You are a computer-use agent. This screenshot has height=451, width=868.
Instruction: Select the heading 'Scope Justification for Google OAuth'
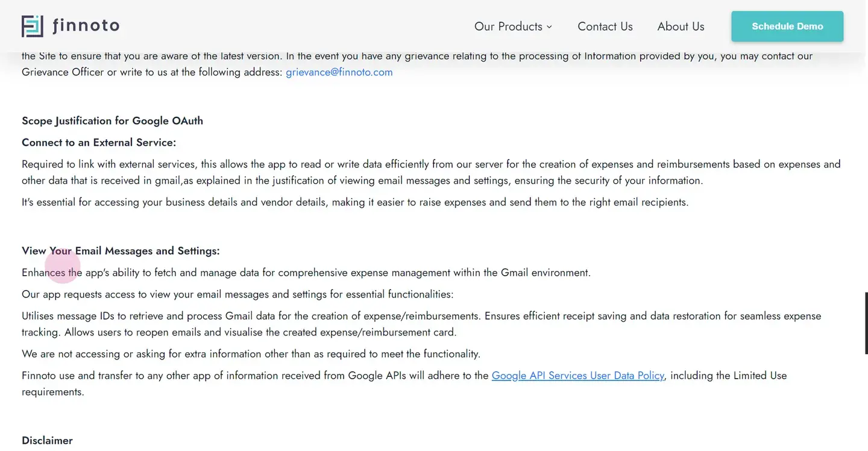pyautogui.click(x=112, y=120)
